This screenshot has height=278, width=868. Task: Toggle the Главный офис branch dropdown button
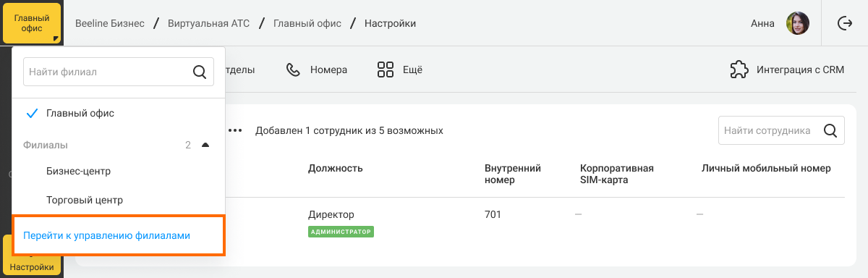tap(32, 23)
